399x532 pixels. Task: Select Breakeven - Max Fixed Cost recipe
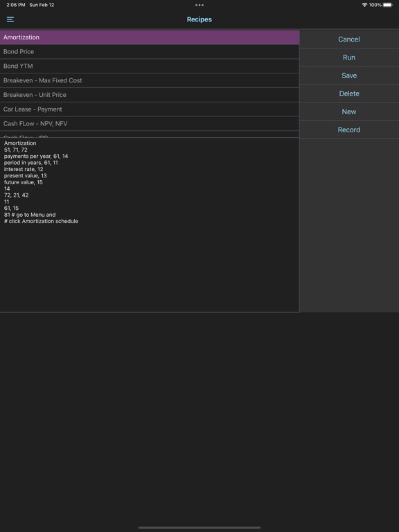click(150, 80)
